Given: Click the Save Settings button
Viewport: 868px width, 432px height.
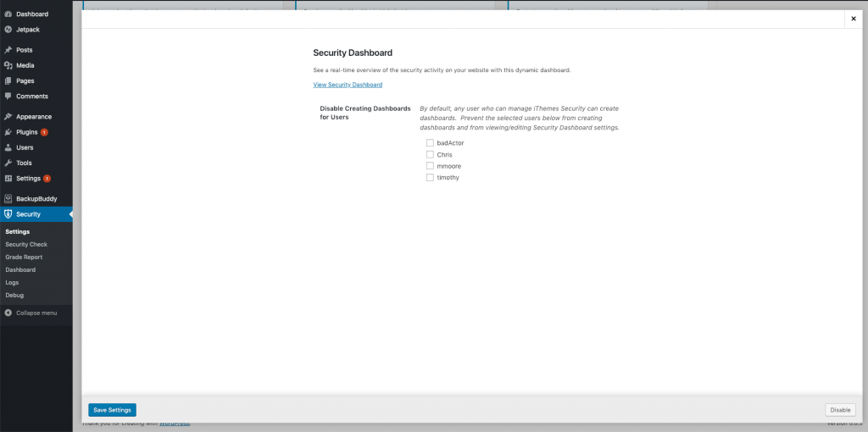Looking at the screenshot, I should click(x=113, y=410).
